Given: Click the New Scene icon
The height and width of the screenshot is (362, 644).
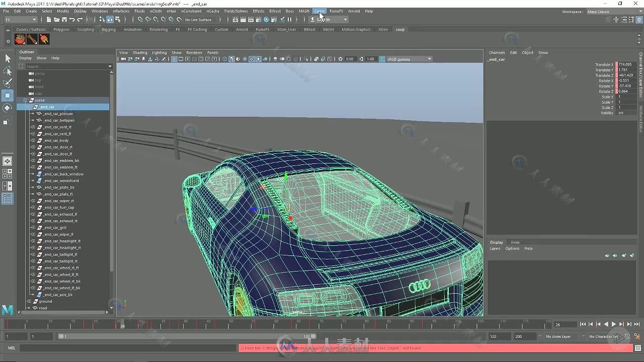Looking at the screenshot, I should [49, 20].
